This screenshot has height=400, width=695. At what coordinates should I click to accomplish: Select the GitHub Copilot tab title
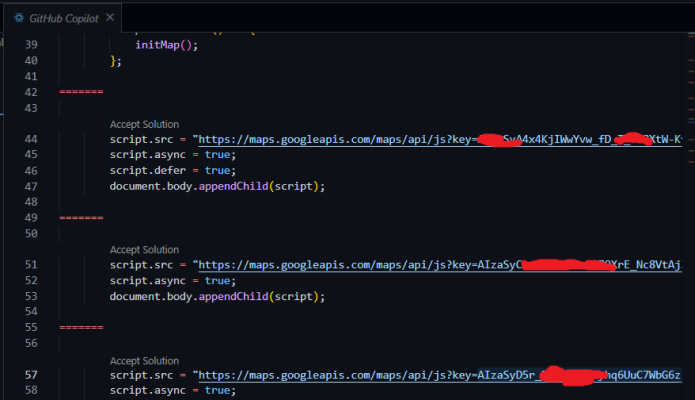click(x=64, y=17)
